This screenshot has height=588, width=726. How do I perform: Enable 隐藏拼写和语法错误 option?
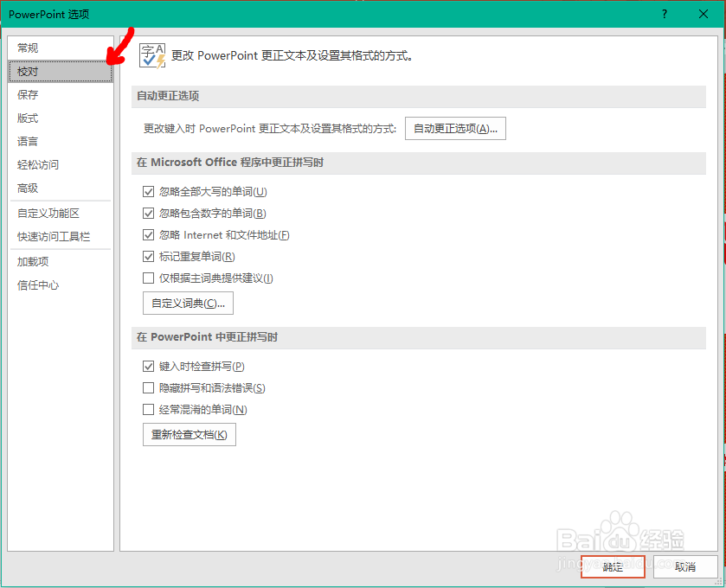pos(148,387)
